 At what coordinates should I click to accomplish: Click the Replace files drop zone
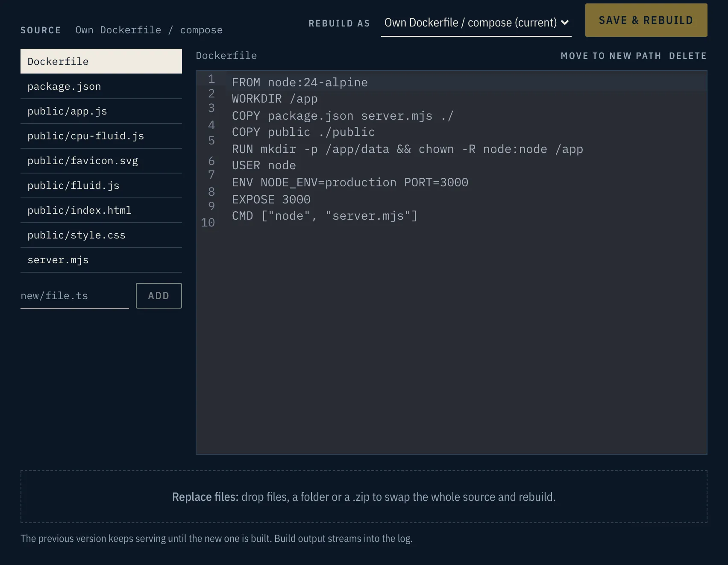(x=364, y=497)
